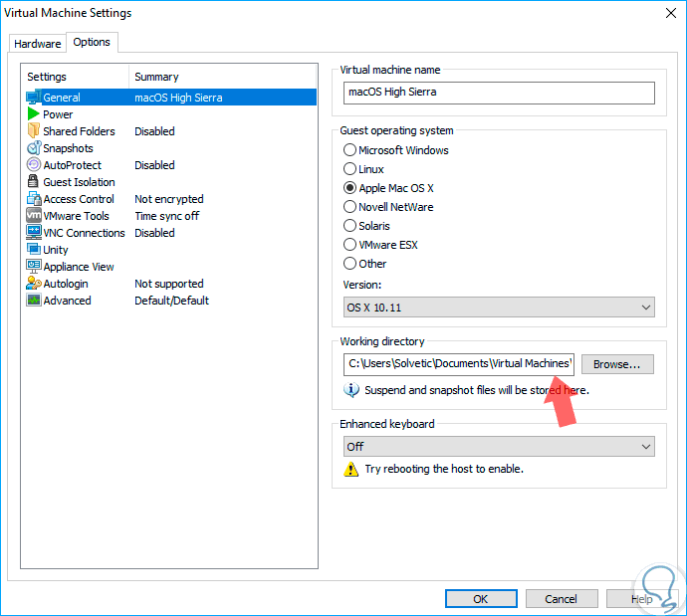
Task: Select the Unity row
Action: 171,250
